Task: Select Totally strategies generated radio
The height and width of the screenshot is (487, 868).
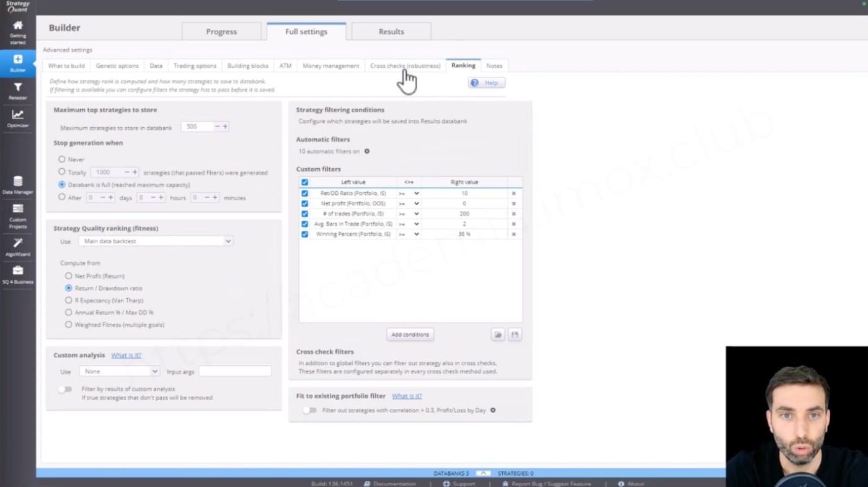Action: [x=61, y=172]
